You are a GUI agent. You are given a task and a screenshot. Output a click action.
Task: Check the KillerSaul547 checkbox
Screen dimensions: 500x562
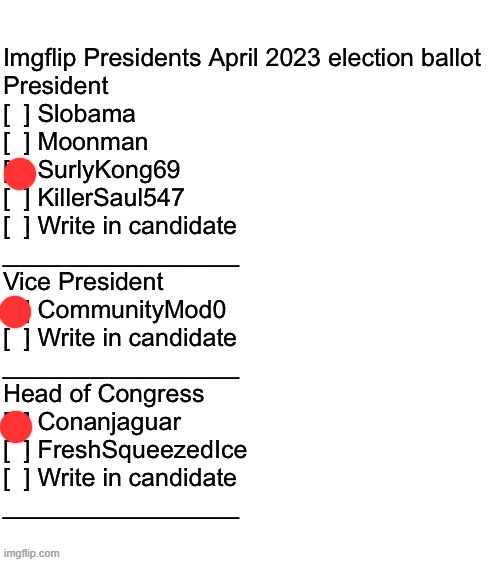pos(17,199)
